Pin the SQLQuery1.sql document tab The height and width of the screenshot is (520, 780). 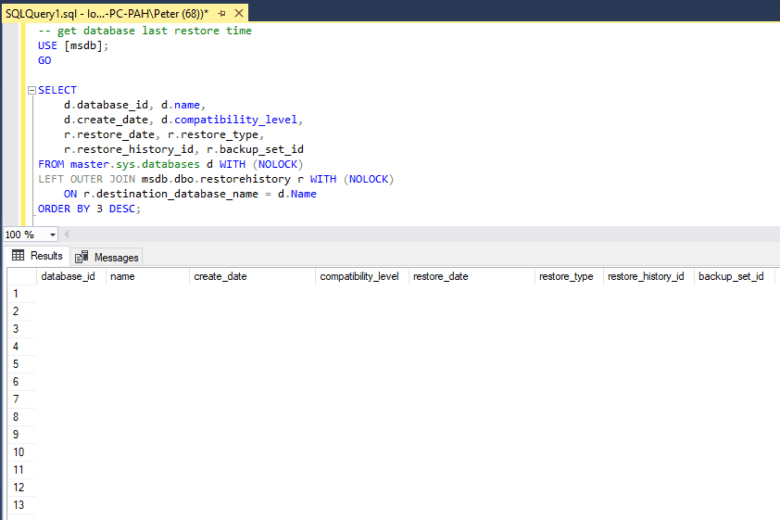click(x=222, y=14)
